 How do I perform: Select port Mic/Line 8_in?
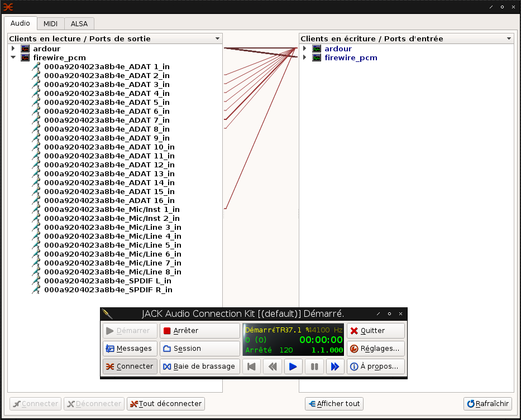[x=113, y=272]
